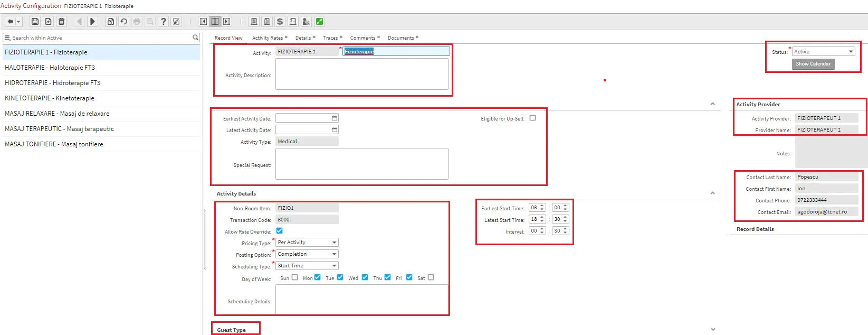The image size is (868, 335).
Task: Open the Earliest Activity Date calendar picker
Action: (x=335, y=118)
